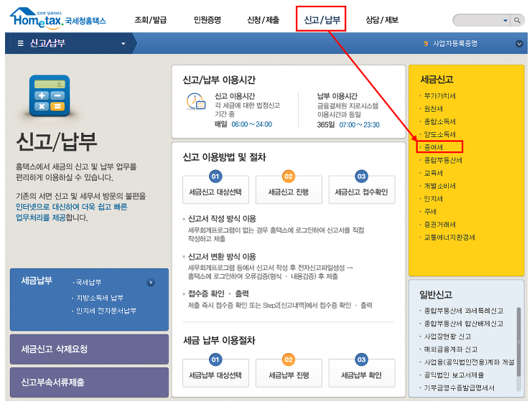Click the 07:00~23:30 payment hours text

tap(359, 125)
